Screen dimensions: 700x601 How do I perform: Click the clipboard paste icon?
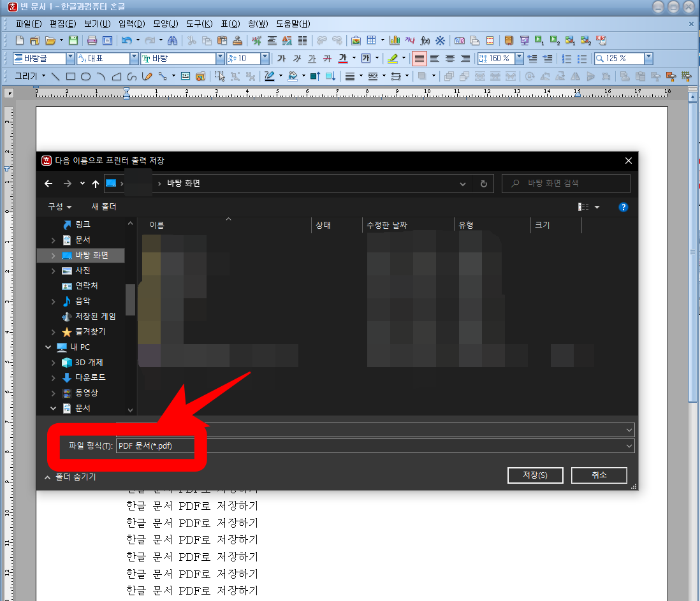(222, 41)
